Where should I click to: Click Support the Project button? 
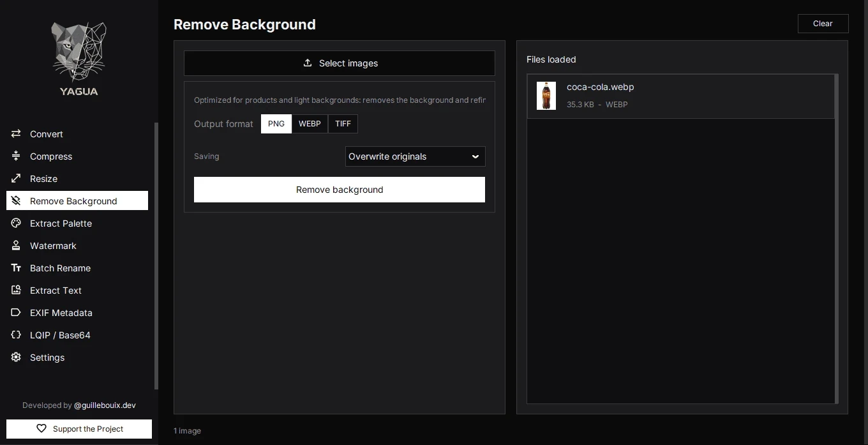pos(79,429)
